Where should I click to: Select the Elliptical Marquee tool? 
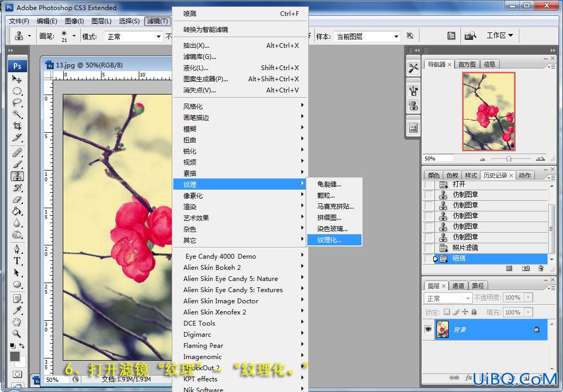pyautogui.click(x=17, y=91)
